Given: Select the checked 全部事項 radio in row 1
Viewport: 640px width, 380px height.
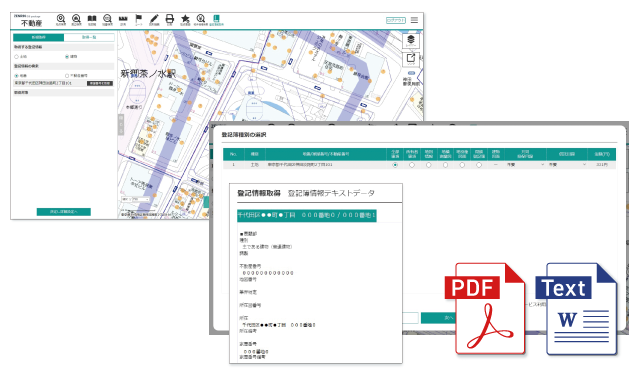Looking at the screenshot, I should click(x=395, y=165).
